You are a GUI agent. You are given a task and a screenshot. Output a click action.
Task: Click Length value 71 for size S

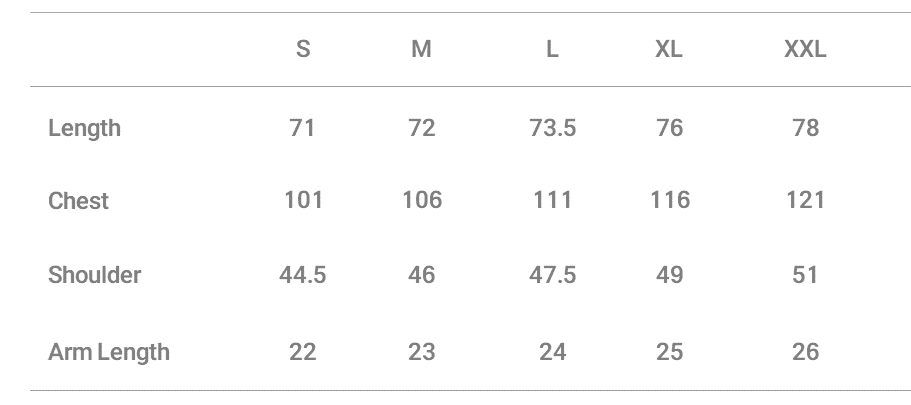[x=302, y=128]
